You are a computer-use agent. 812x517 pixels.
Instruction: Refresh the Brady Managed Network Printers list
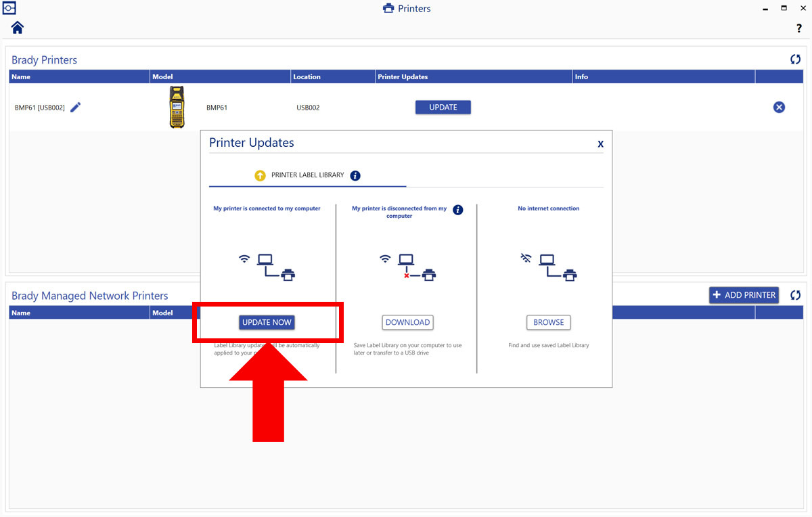point(795,295)
